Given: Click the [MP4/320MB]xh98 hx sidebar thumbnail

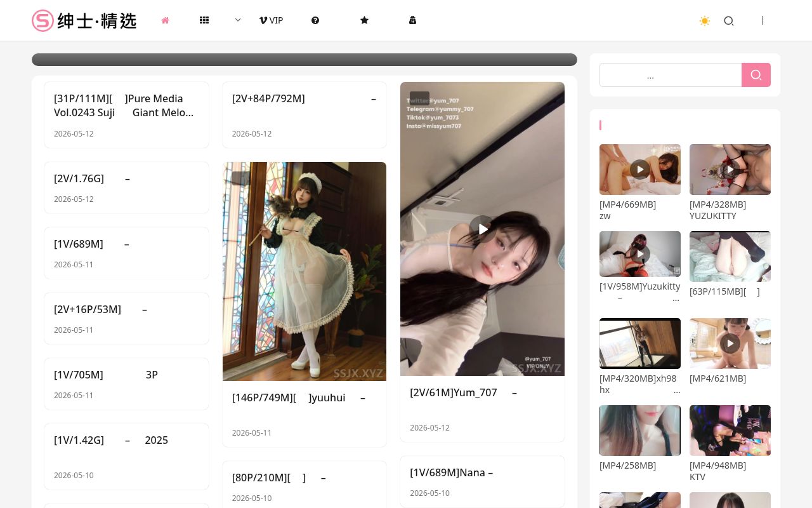Looking at the screenshot, I should pos(640,344).
